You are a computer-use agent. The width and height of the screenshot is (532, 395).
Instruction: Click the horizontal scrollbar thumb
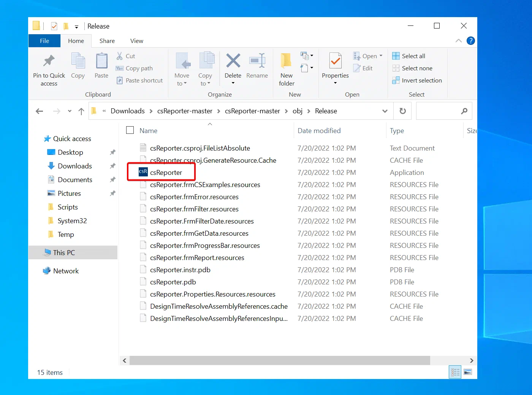tap(280, 360)
